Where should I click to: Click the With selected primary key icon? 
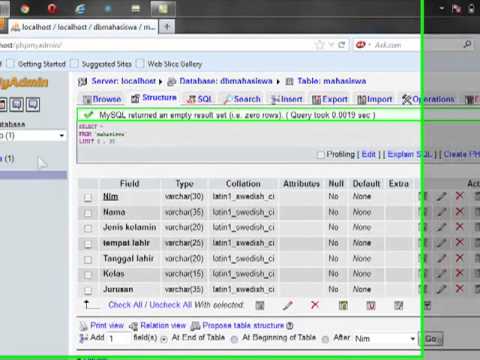(x=343, y=305)
